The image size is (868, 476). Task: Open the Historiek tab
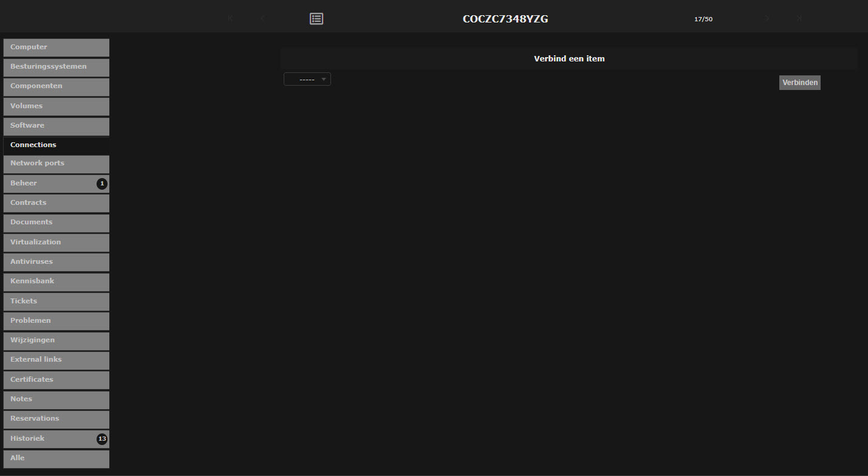click(x=56, y=439)
